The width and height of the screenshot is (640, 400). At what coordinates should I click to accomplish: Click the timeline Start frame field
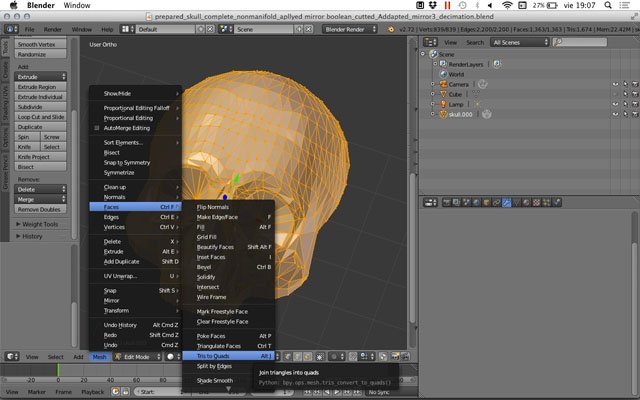click(160, 392)
